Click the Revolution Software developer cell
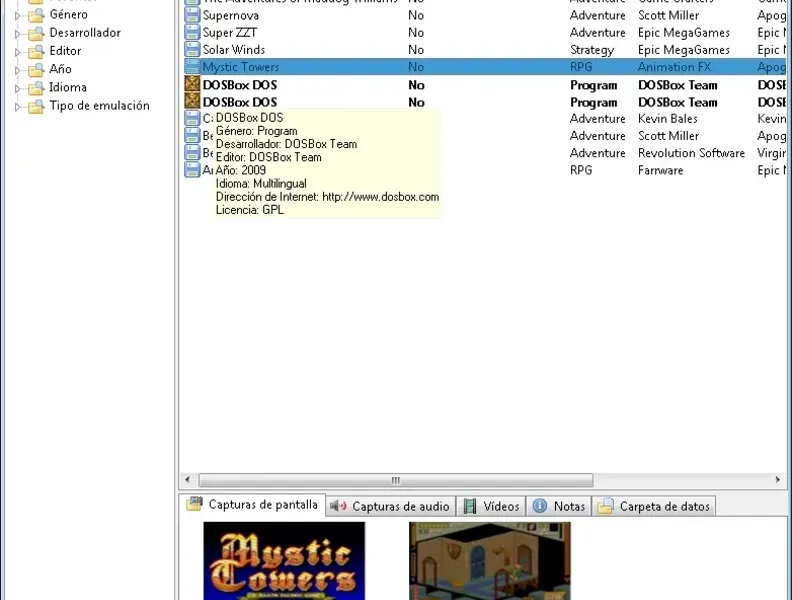The height and width of the screenshot is (600, 792). coord(691,153)
